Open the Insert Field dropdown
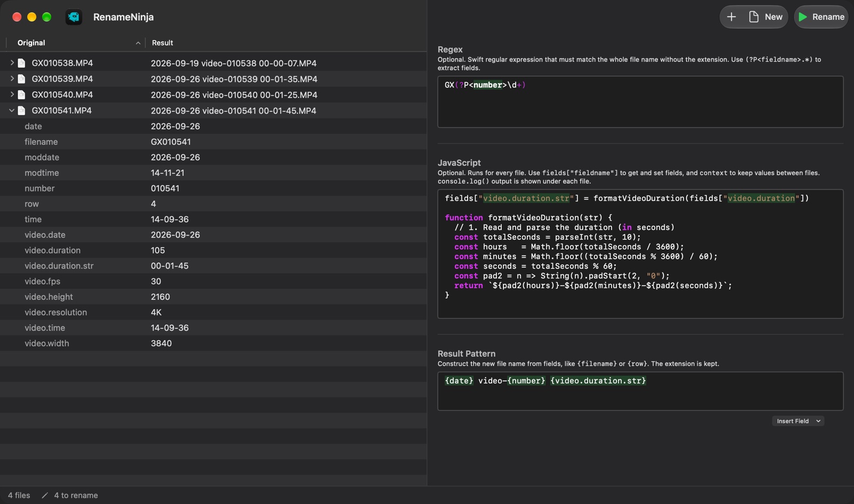The image size is (854, 504). [798, 421]
